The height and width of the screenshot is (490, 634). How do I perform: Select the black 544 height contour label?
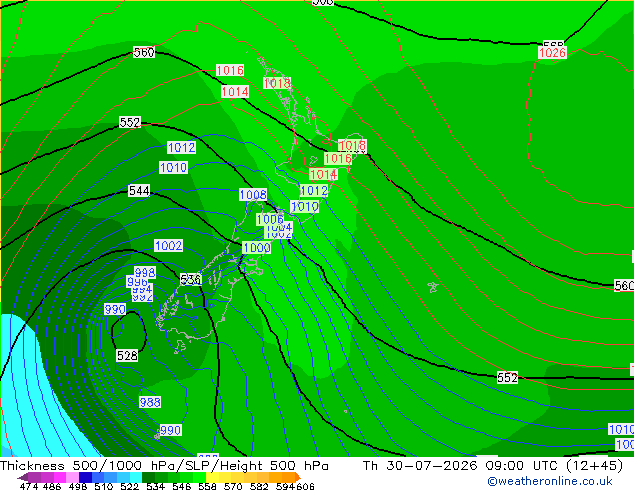(x=139, y=190)
